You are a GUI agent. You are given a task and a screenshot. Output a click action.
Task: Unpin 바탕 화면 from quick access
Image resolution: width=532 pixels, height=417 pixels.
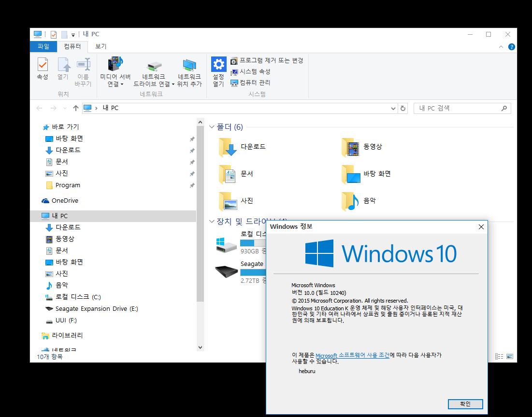tap(192, 139)
